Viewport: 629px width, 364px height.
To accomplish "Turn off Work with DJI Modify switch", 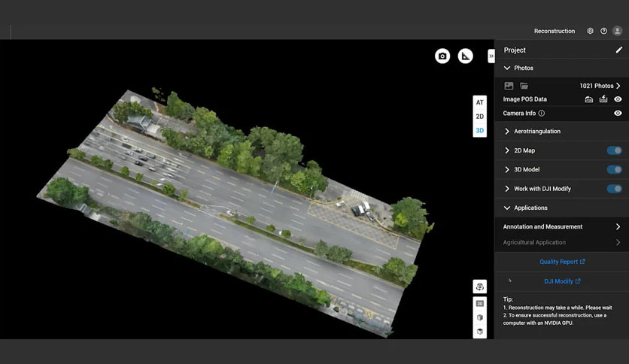I will pyautogui.click(x=614, y=189).
